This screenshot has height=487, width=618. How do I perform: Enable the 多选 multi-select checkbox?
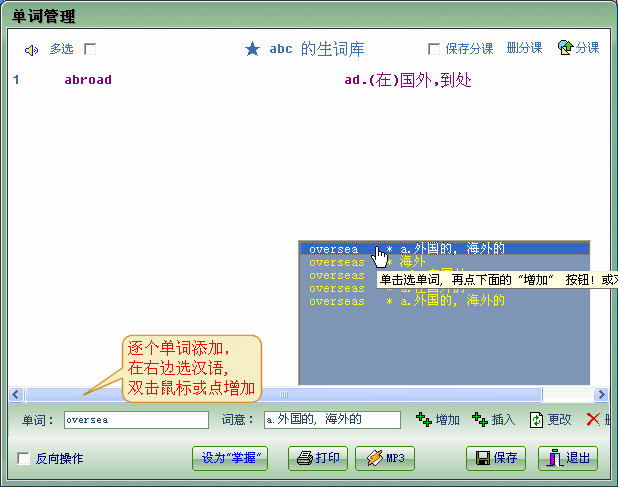pyautogui.click(x=90, y=49)
